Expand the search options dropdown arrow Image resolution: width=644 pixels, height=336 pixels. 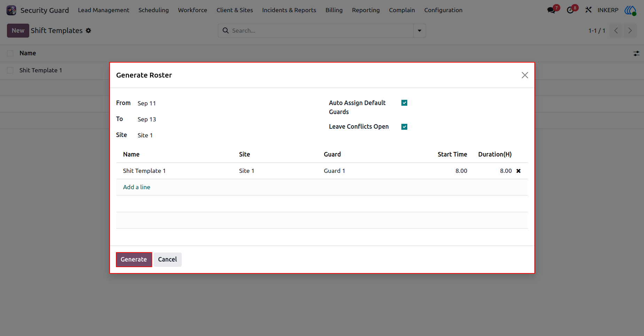[419, 31]
